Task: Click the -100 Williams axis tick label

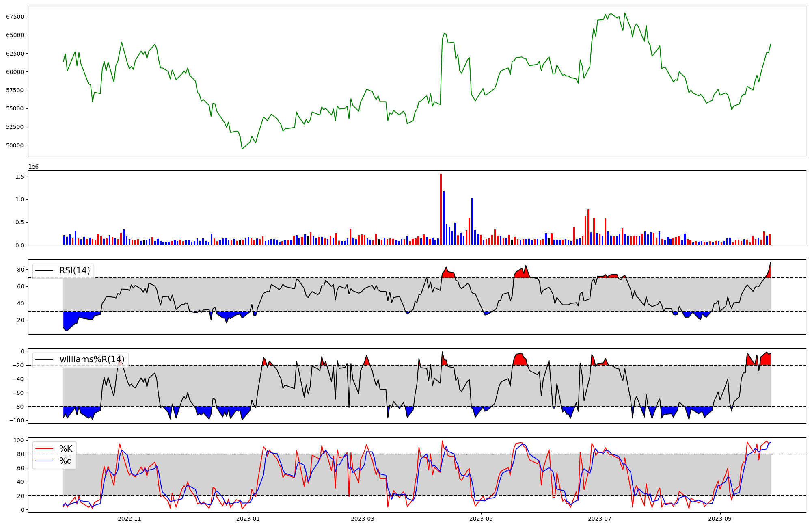Action: (x=17, y=420)
